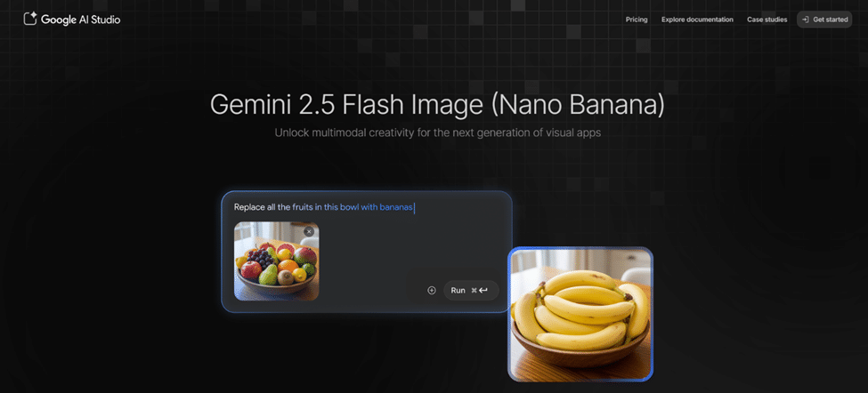Click the empty area right of the fruit thumbnail
The width and height of the screenshot is (868, 393).
[365, 254]
